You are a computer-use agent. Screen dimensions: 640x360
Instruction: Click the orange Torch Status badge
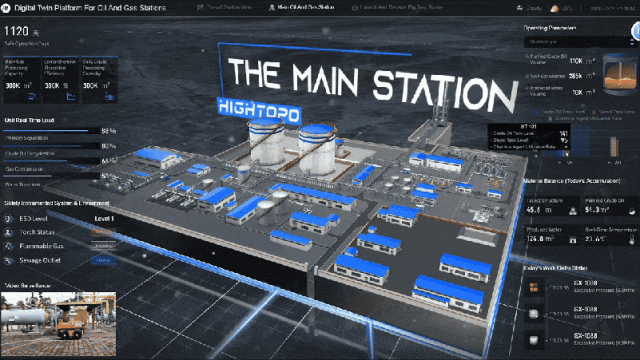click(x=103, y=232)
